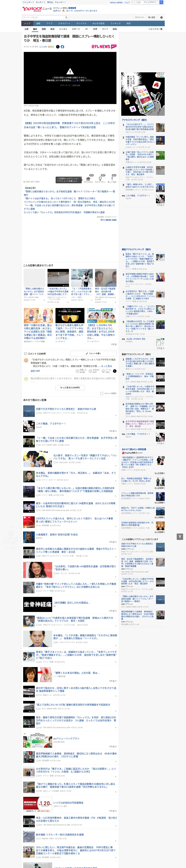Jump to page top with the arrow button
The image size is (186, 868).
click(x=180, y=537)
